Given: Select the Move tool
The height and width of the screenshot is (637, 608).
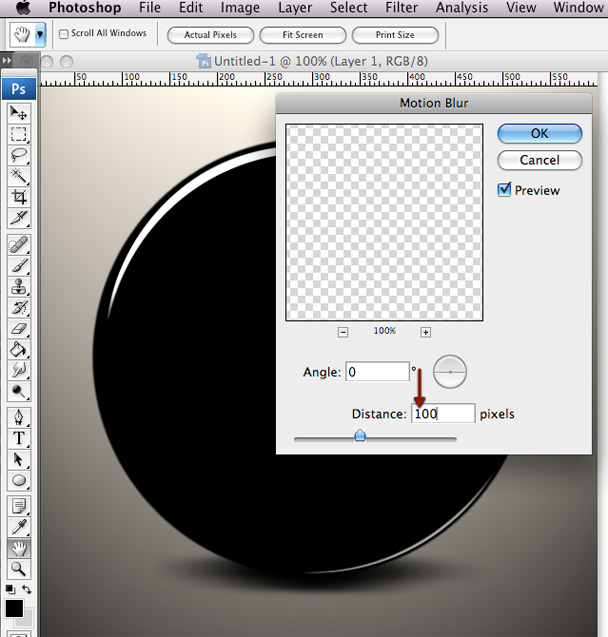Looking at the screenshot, I should 18,113.
